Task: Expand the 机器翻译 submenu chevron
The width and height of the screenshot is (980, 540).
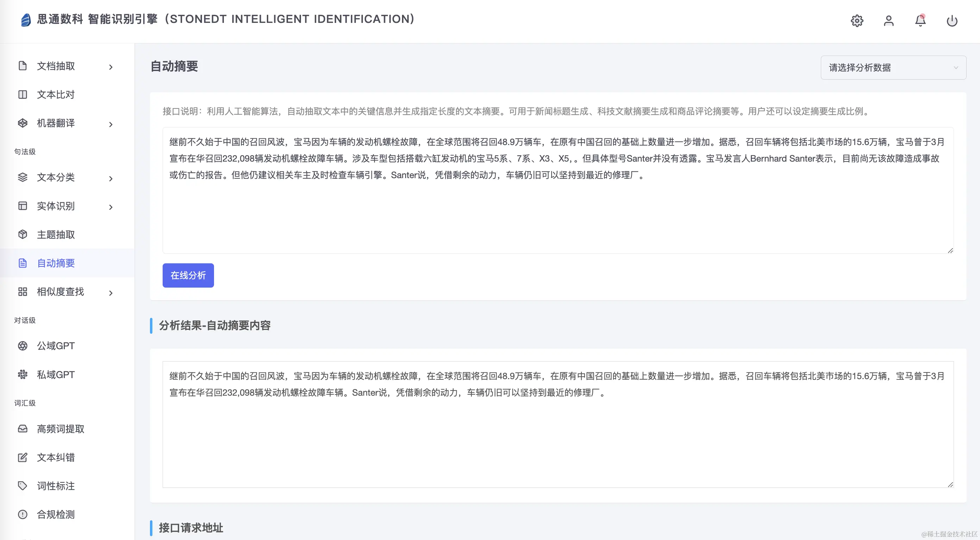Action: click(x=111, y=124)
